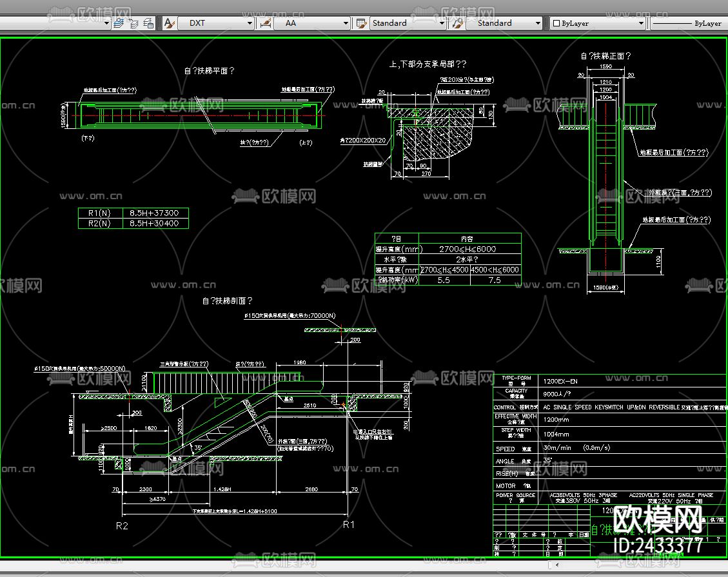Click the 1004mm step width value
Screen dimensions: 728x577
pos(556,434)
